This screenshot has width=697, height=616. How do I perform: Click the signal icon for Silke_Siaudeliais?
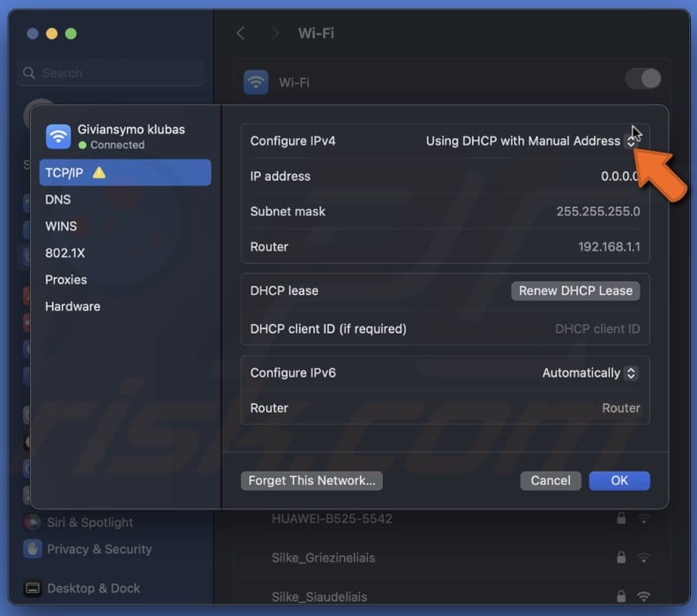pyautogui.click(x=643, y=597)
